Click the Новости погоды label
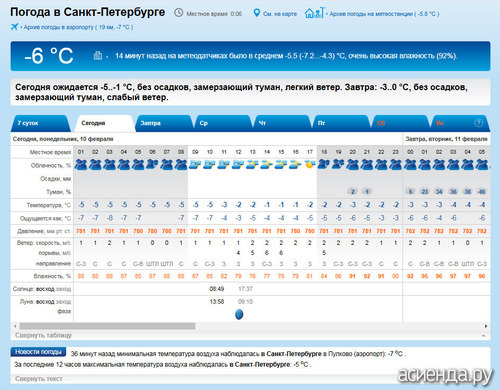This screenshot has width=500, height=390. click(38, 352)
